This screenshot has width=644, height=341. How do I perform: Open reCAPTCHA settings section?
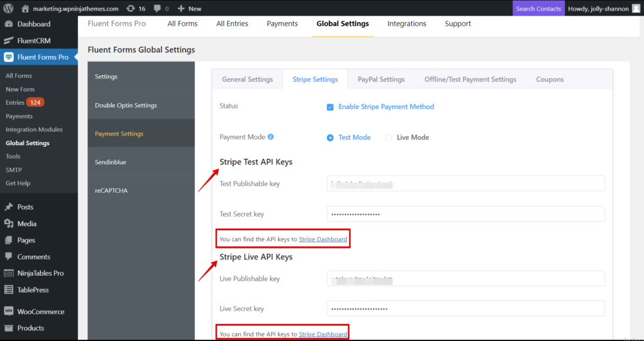[142, 190]
